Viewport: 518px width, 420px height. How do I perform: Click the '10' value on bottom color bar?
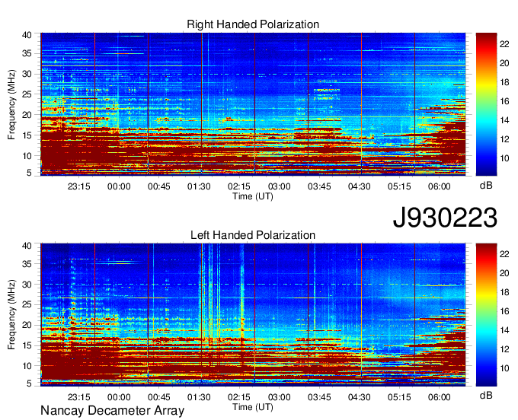click(x=504, y=368)
